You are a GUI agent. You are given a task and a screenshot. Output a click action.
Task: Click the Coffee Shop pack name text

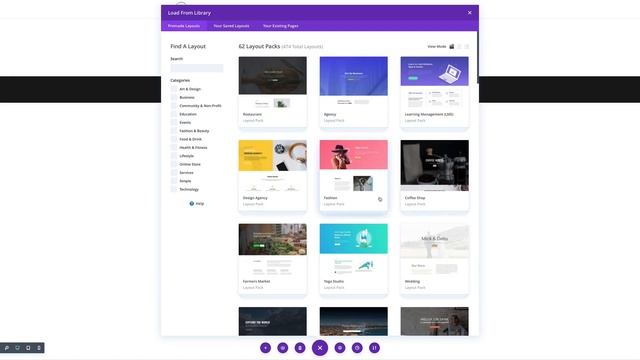pos(415,198)
